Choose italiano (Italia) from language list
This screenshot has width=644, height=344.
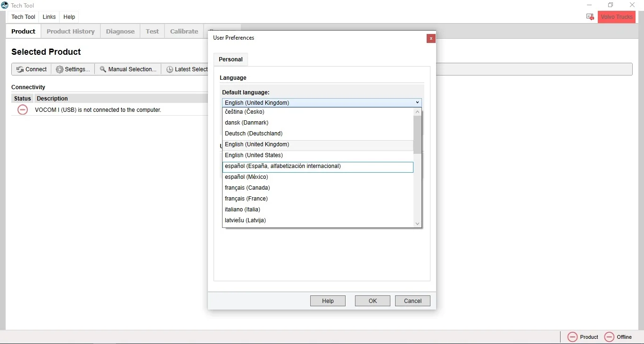(318, 210)
